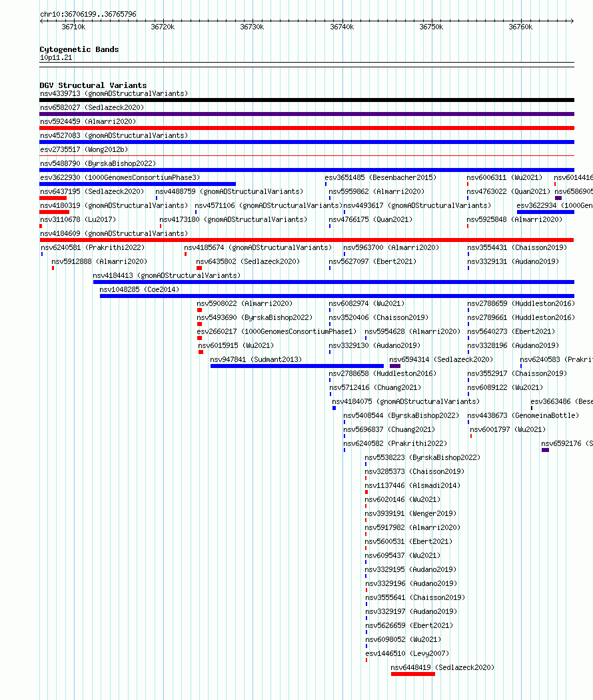The width and height of the screenshot is (593, 700).
Task: Open the nsv6582027 (Sedlazeck2020) variant label
Action: pos(92,107)
